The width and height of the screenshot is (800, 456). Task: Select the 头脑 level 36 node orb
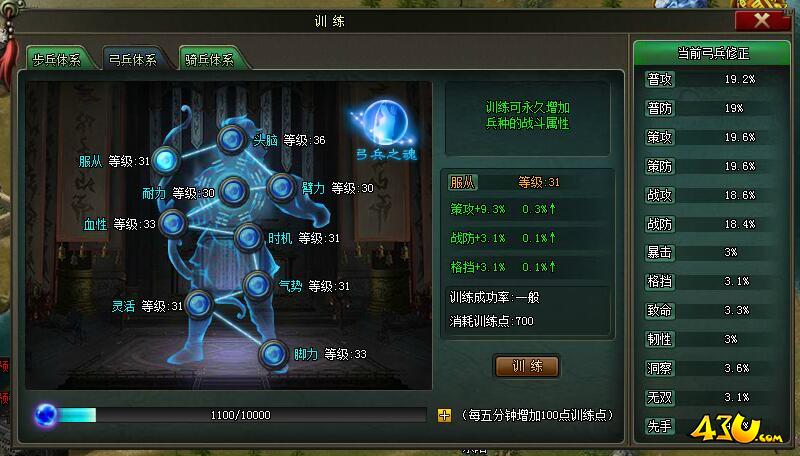[x=232, y=139]
